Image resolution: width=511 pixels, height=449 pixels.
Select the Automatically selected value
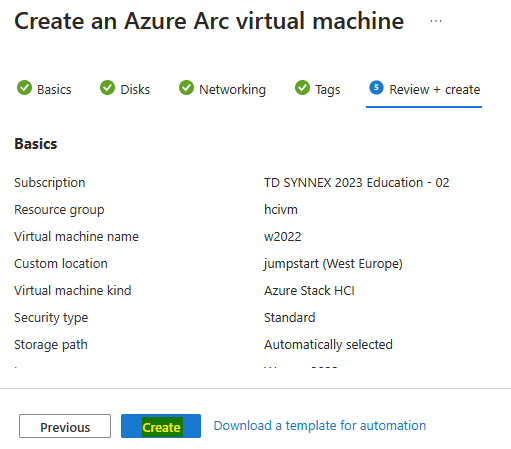coord(328,345)
